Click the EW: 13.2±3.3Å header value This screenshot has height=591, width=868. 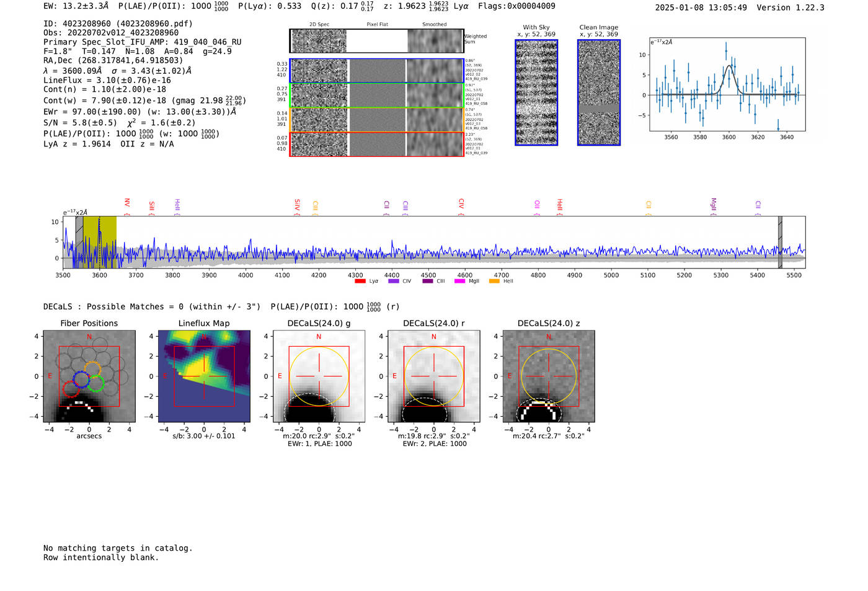76,6
